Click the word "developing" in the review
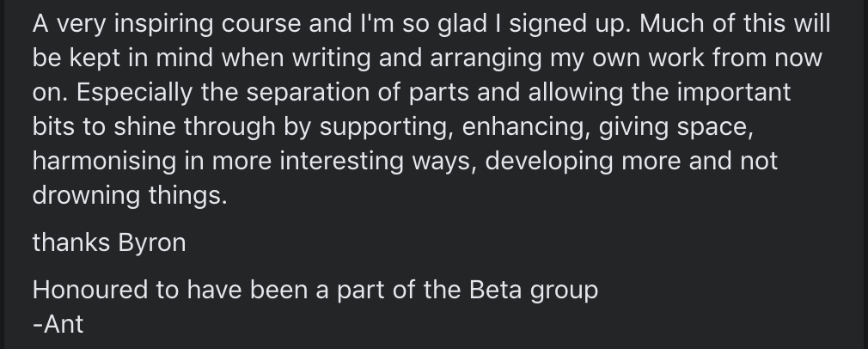 coord(548,162)
